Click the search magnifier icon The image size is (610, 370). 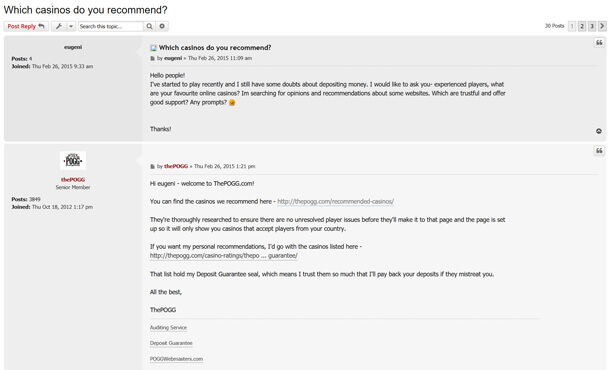point(149,26)
